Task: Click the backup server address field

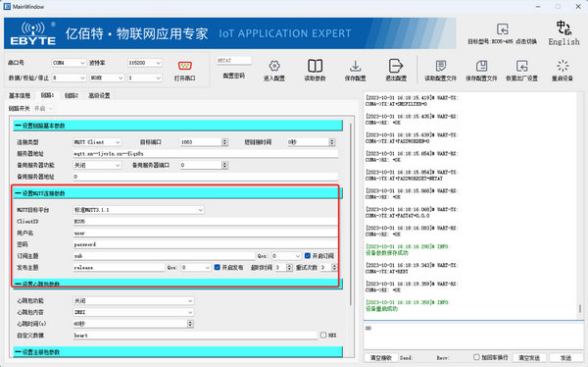Action: coord(206,177)
